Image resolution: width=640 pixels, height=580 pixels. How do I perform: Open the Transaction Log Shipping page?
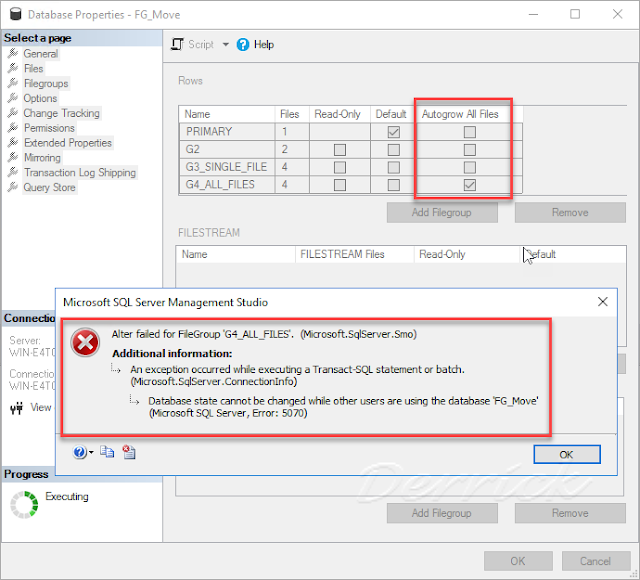point(80,172)
